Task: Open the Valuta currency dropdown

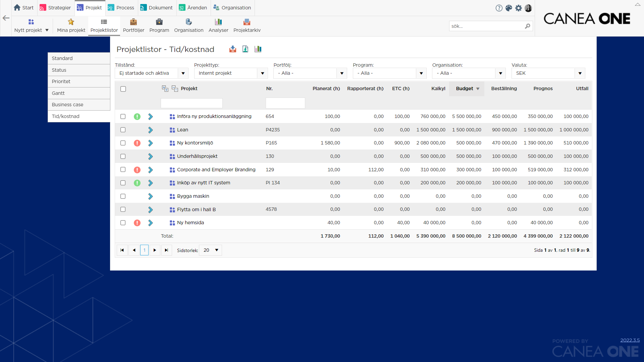Action: (548, 73)
